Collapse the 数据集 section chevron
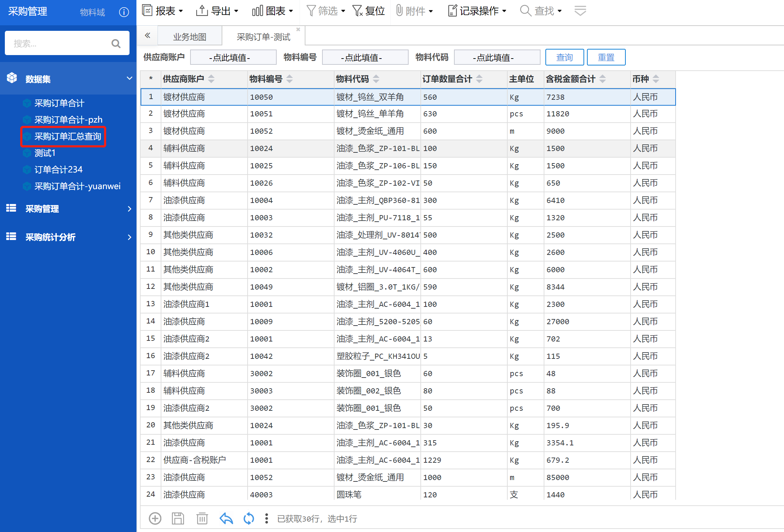Image resolution: width=784 pixels, height=532 pixels. click(130, 78)
